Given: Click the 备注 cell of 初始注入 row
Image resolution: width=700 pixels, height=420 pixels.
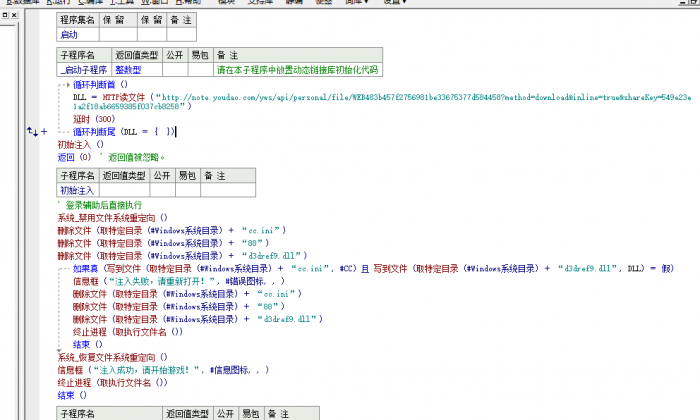Looking at the screenshot, I should pos(228,190).
